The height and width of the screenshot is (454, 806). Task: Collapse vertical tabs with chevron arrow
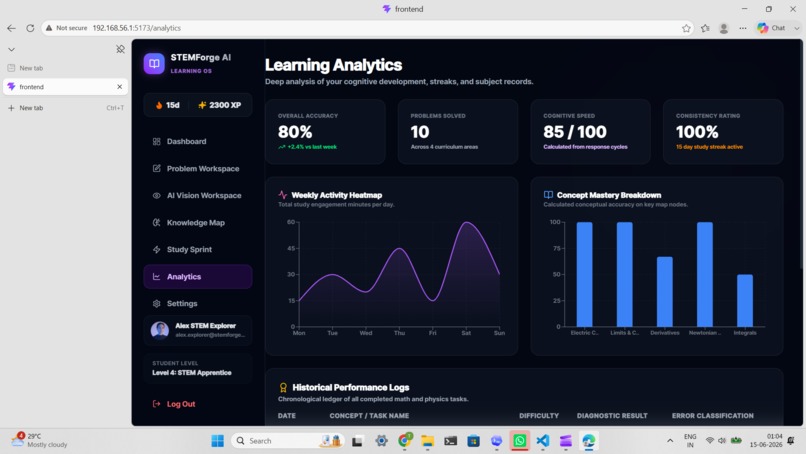coord(11,49)
